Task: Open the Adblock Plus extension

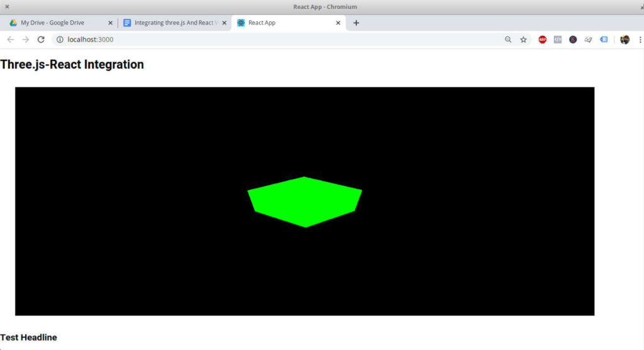Action: coord(542,40)
